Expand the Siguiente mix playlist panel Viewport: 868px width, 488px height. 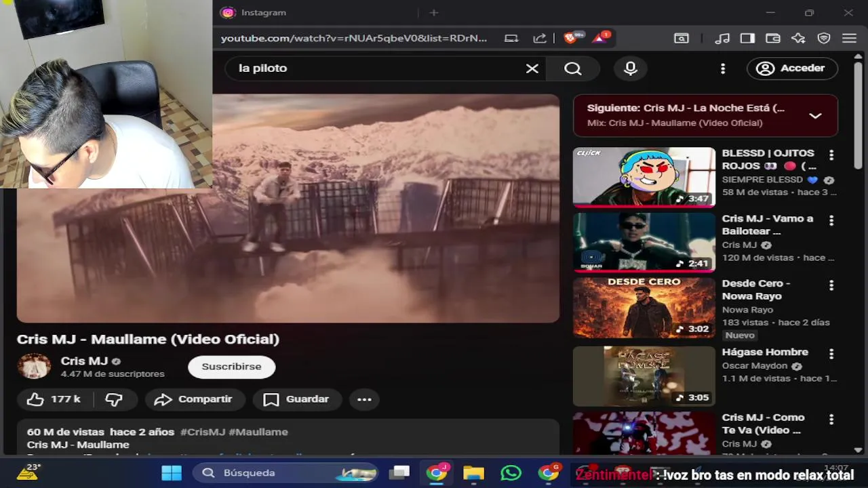point(815,116)
